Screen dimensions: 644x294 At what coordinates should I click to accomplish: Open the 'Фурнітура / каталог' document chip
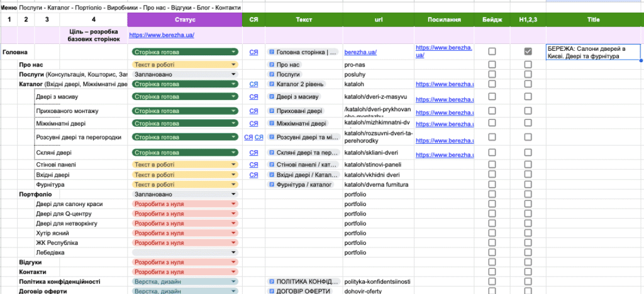[x=300, y=185]
